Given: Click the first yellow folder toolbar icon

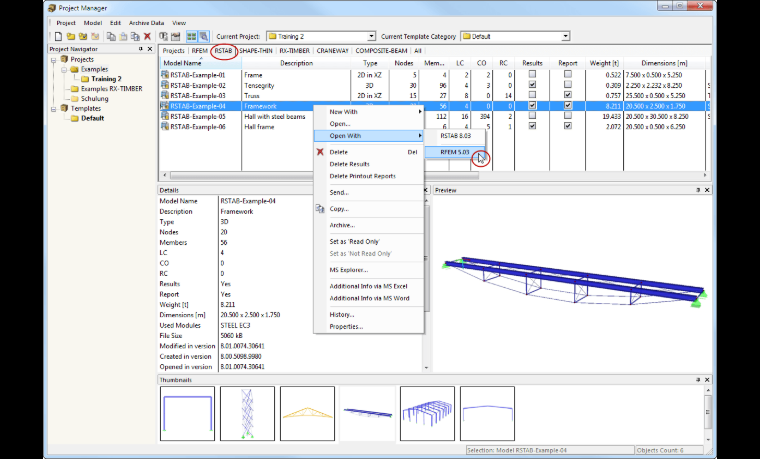Looking at the screenshot, I should pyautogui.click(x=71, y=36).
